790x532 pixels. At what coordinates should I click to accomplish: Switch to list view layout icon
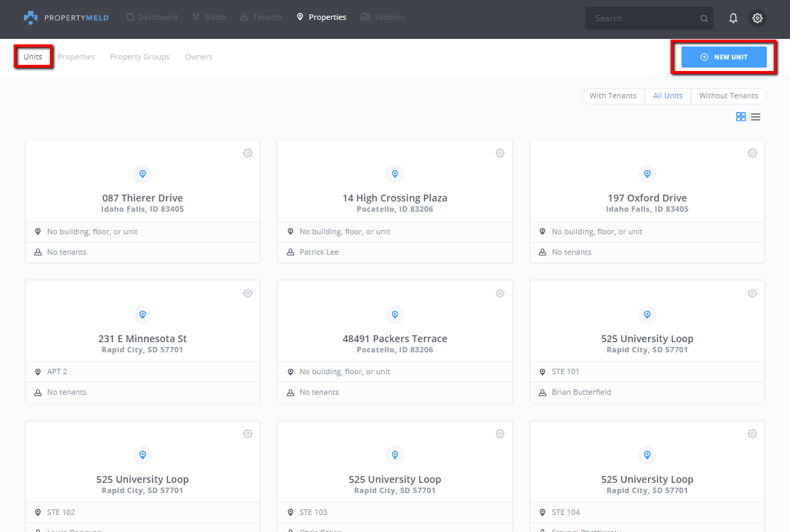pyautogui.click(x=756, y=117)
